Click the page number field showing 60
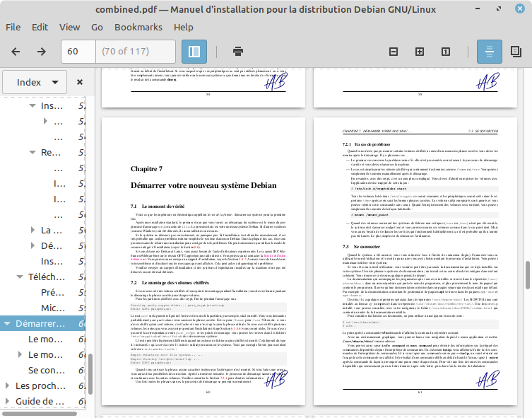The width and height of the screenshot is (532, 418). [x=78, y=52]
